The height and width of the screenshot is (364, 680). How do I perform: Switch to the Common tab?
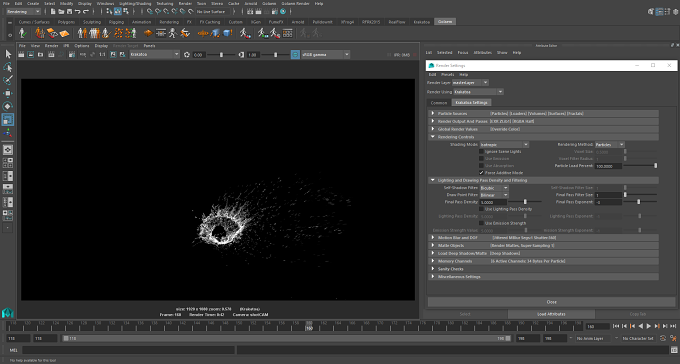coord(439,103)
